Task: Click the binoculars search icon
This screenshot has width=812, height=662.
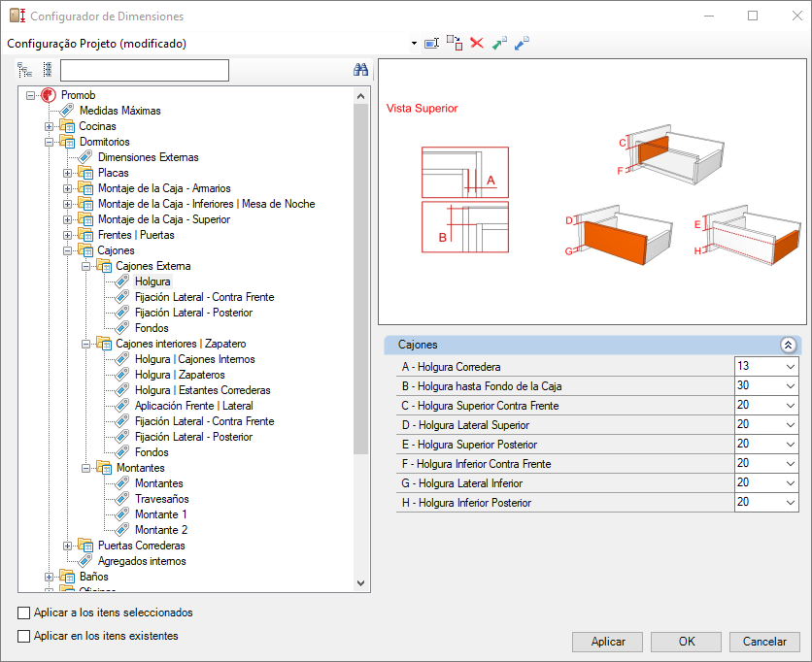Action: click(x=361, y=69)
